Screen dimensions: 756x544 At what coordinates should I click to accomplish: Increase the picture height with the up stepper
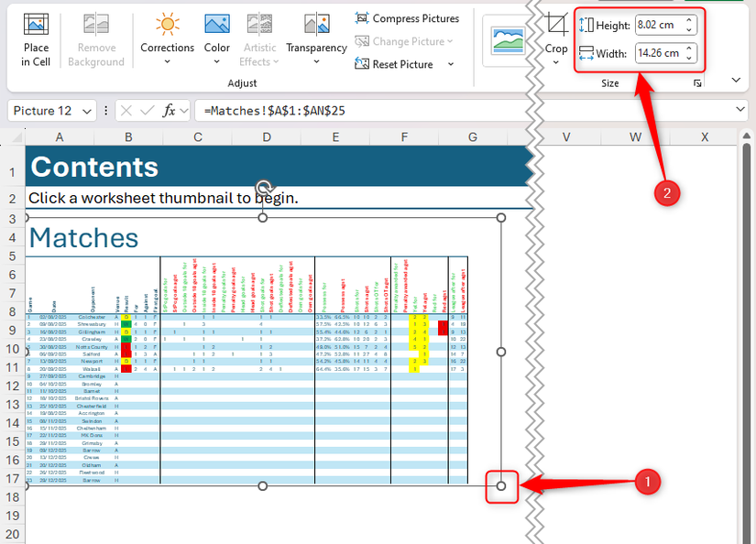coord(689,21)
